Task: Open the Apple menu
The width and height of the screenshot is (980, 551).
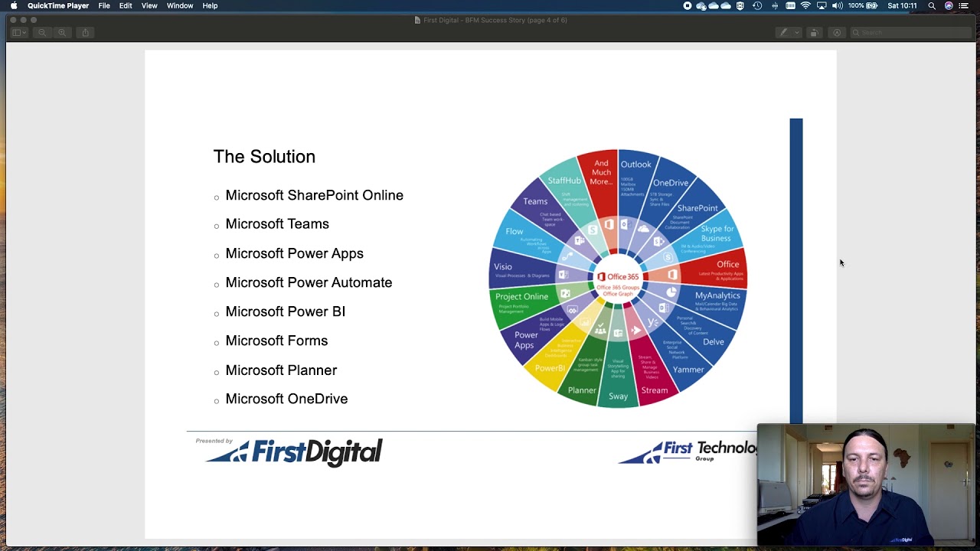Action: click(14, 5)
